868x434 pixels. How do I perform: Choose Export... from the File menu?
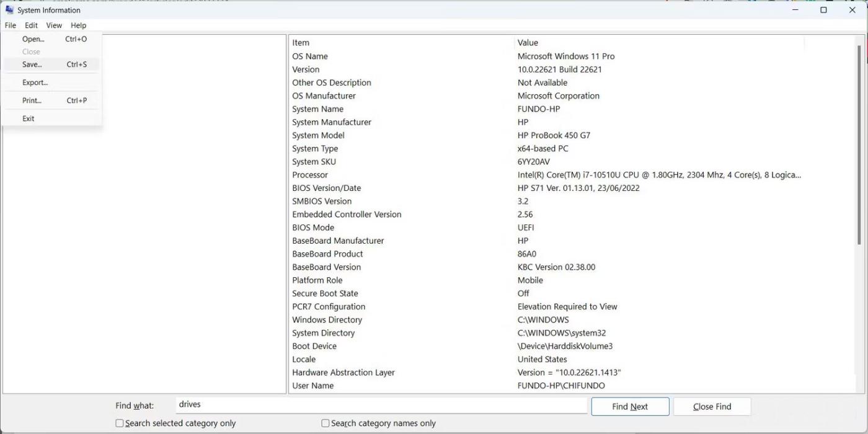pos(51,82)
